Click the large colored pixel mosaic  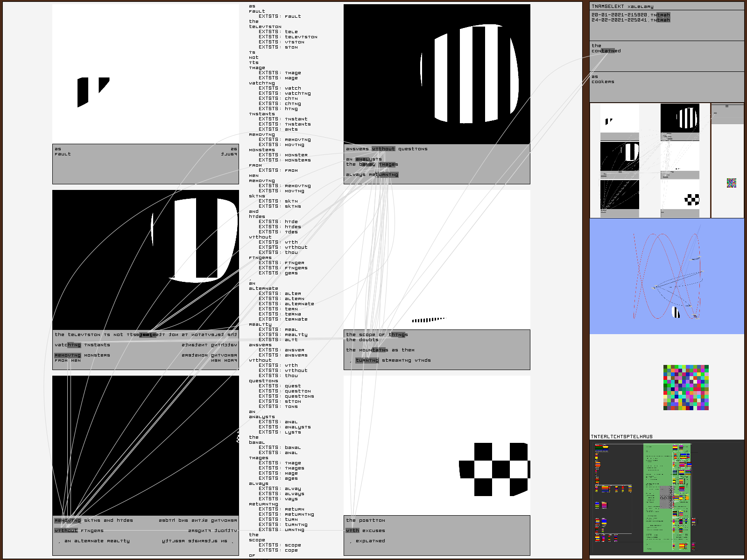(686, 387)
